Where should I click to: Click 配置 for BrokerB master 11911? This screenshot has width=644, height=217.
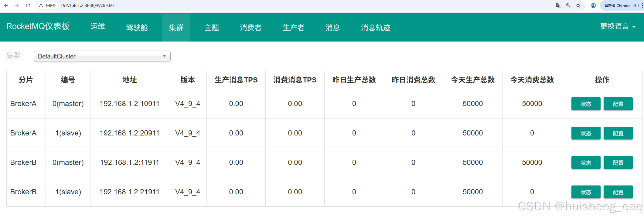618,162
